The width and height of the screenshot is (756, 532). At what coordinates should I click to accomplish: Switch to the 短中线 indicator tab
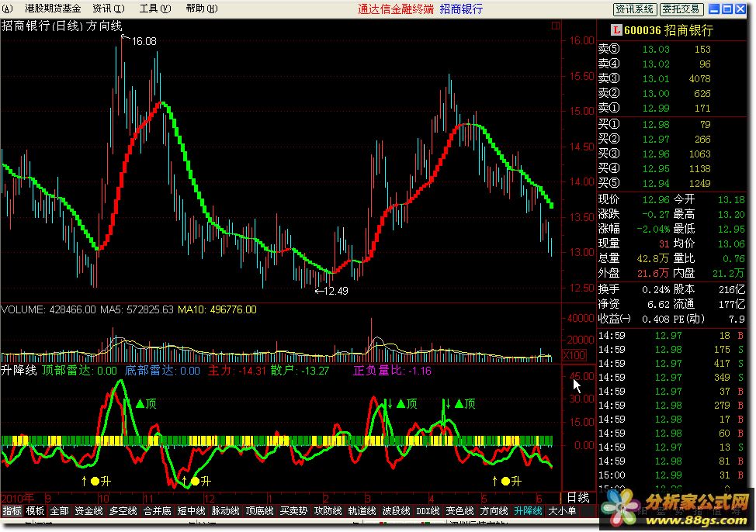(192, 510)
